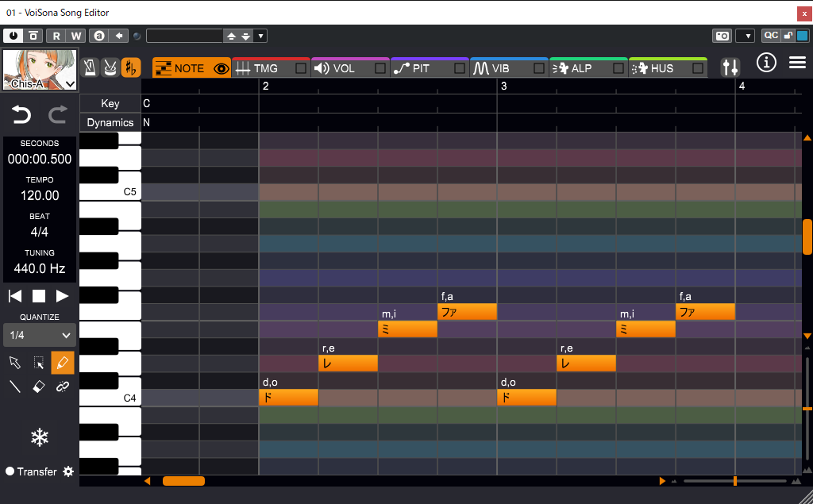Click the 4/4 beat value

point(40,232)
